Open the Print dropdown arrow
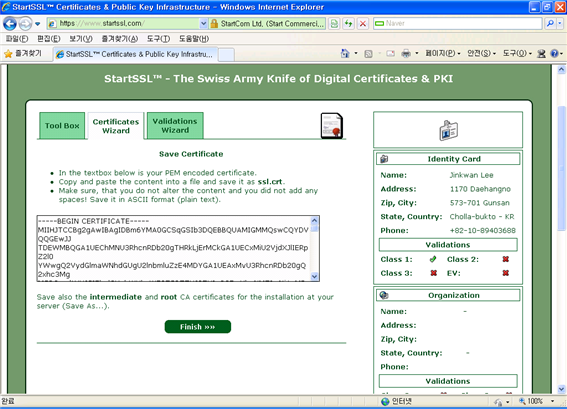Viewport: 567px width, 409px height. pyautogui.click(x=417, y=54)
